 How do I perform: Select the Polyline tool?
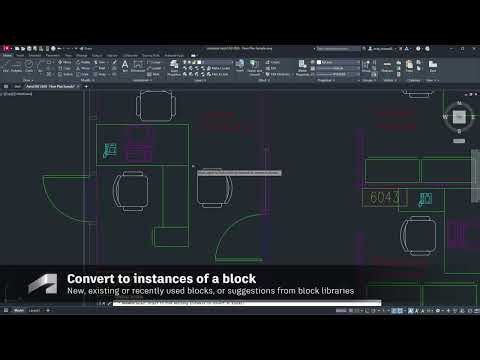16,66
